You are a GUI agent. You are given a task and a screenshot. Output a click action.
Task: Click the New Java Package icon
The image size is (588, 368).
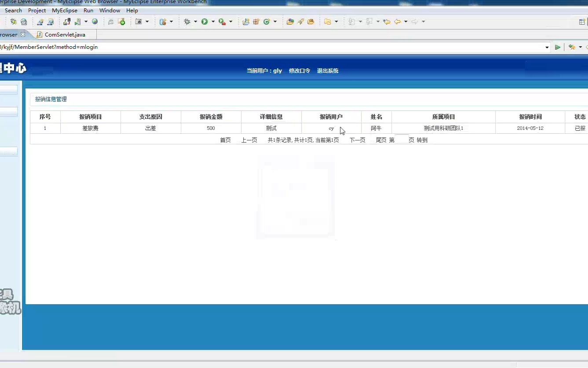click(x=256, y=22)
